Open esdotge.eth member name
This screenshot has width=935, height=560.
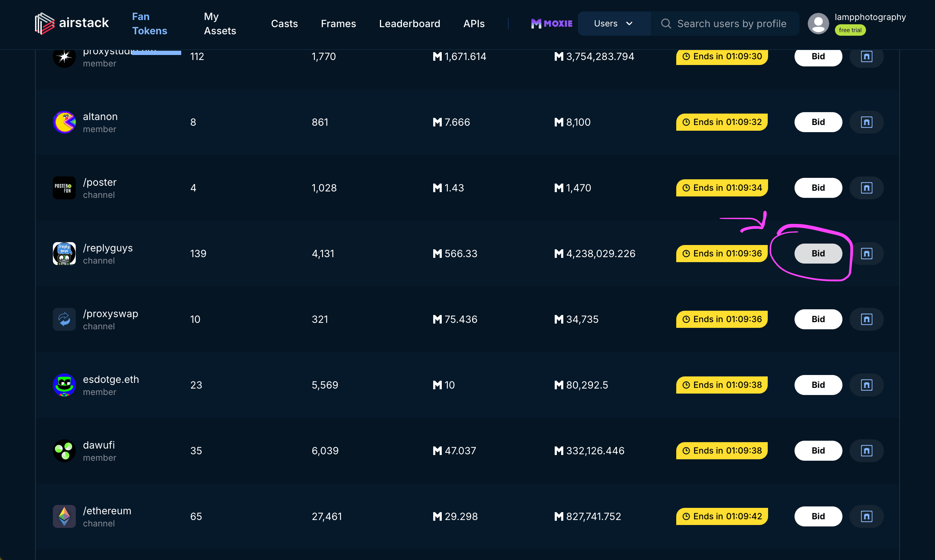pos(111,379)
